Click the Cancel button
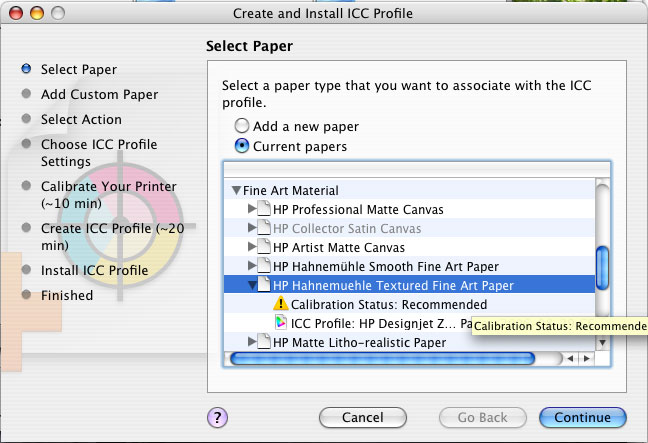Screen dimensions: 648x443 (x=363, y=417)
